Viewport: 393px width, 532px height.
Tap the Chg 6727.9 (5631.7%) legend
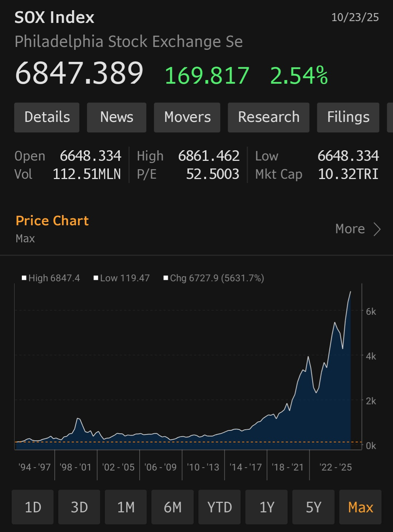214,278
